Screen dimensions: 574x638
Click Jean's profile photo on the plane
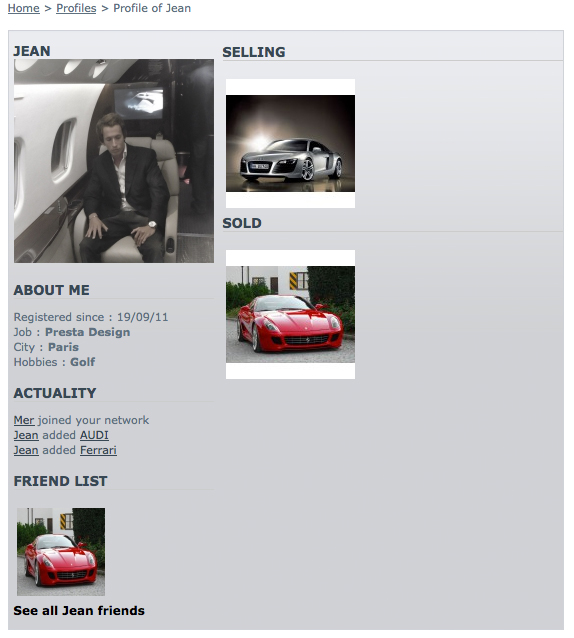pyautogui.click(x=114, y=161)
